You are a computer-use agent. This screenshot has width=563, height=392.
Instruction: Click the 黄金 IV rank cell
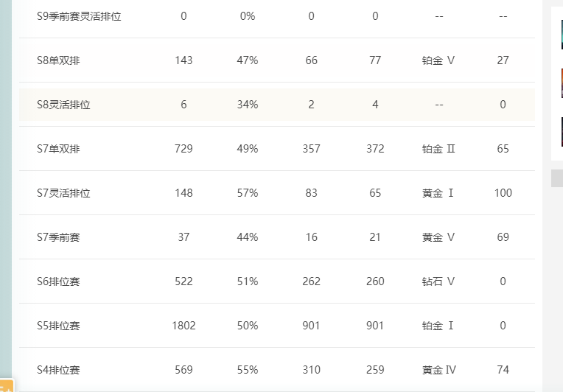438,370
